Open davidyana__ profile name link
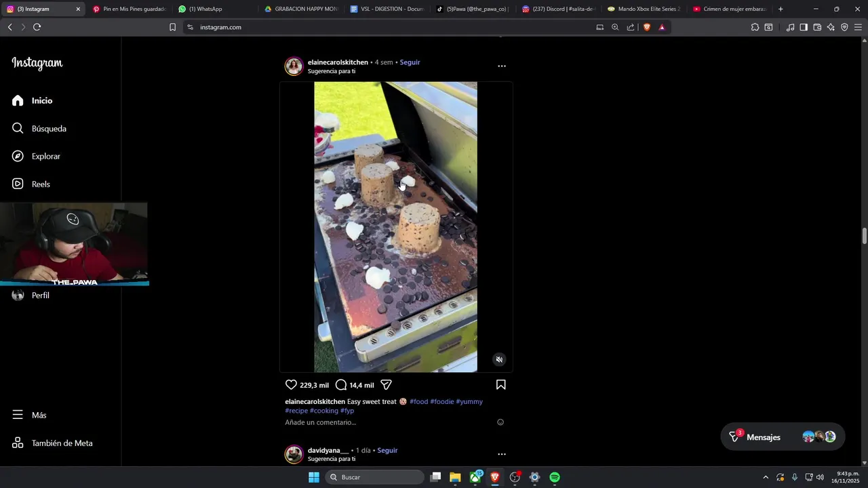 point(328,450)
